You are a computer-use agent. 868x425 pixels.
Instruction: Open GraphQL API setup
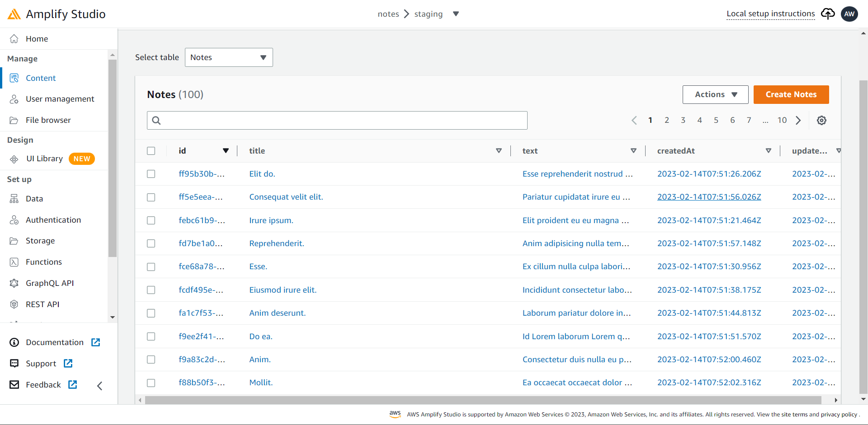(50, 283)
